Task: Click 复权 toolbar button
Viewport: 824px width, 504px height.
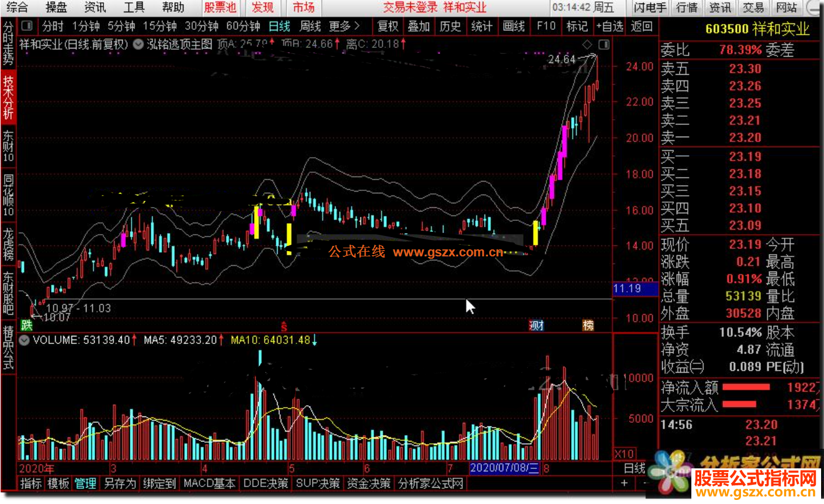Action: [x=387, y=26]
